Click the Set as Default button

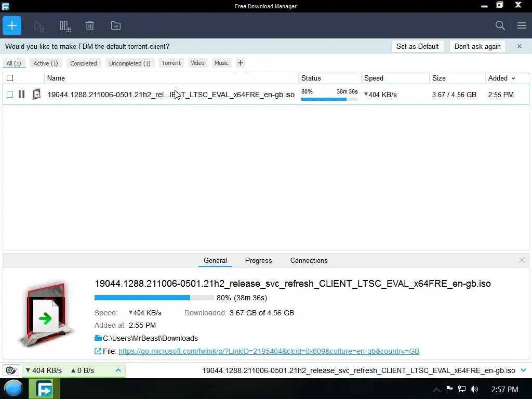coord(417,46)
